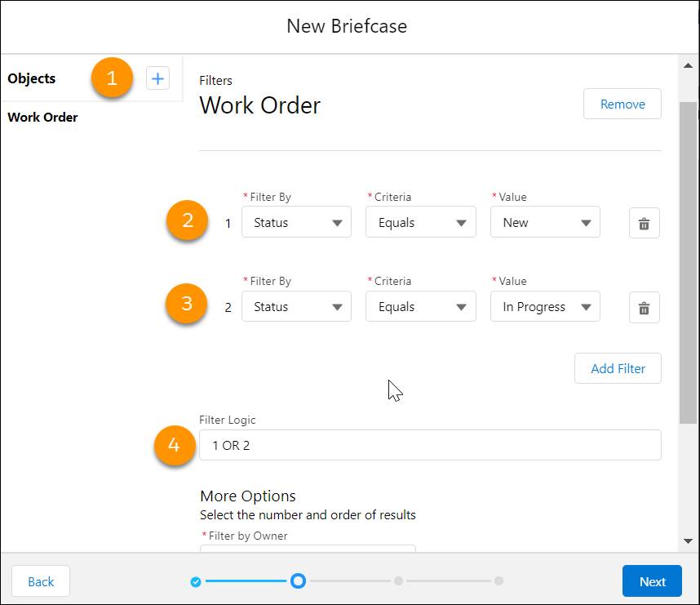Delete the In Progress filter with the trash icon
The image size is (700, 605).
(644, 306)
